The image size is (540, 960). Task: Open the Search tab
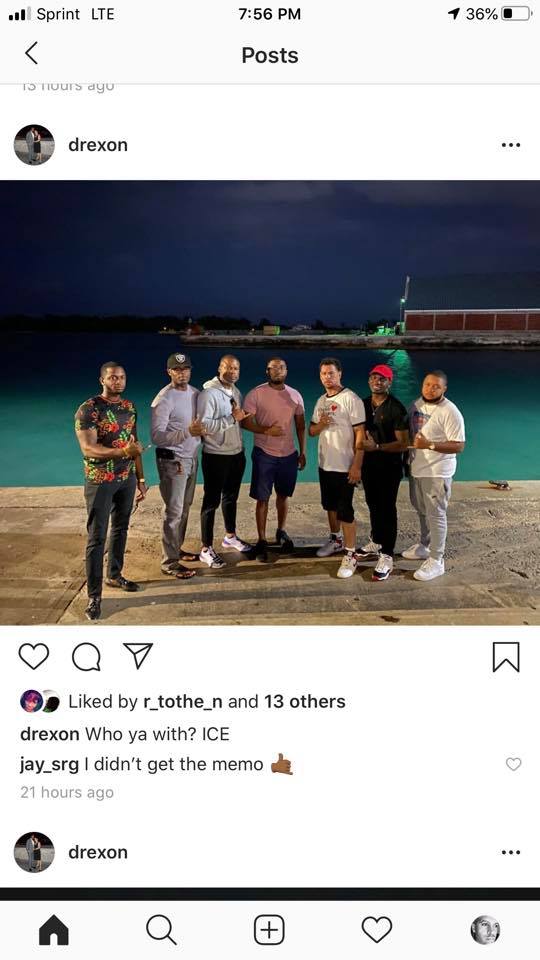click(162, 931)
